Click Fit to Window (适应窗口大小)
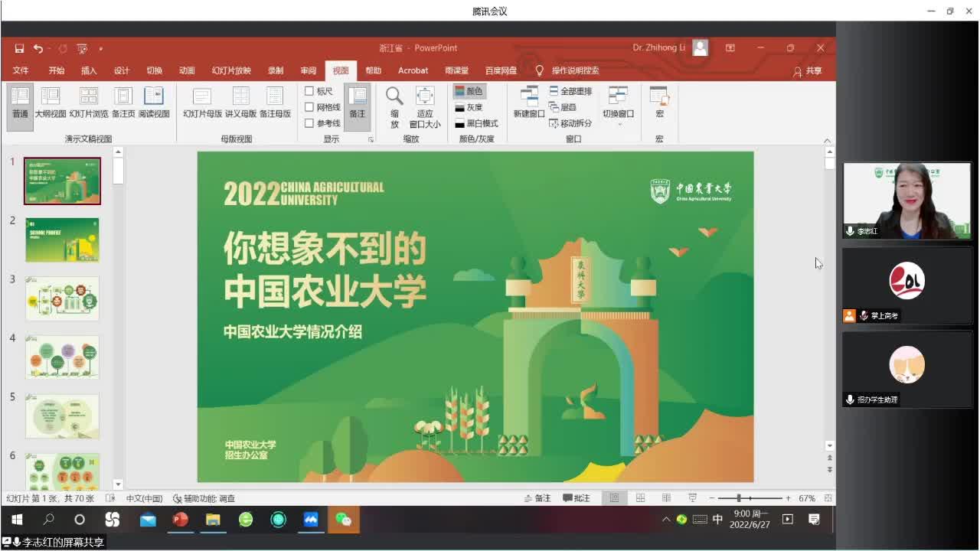980x551 pixels. coord(425,106)
